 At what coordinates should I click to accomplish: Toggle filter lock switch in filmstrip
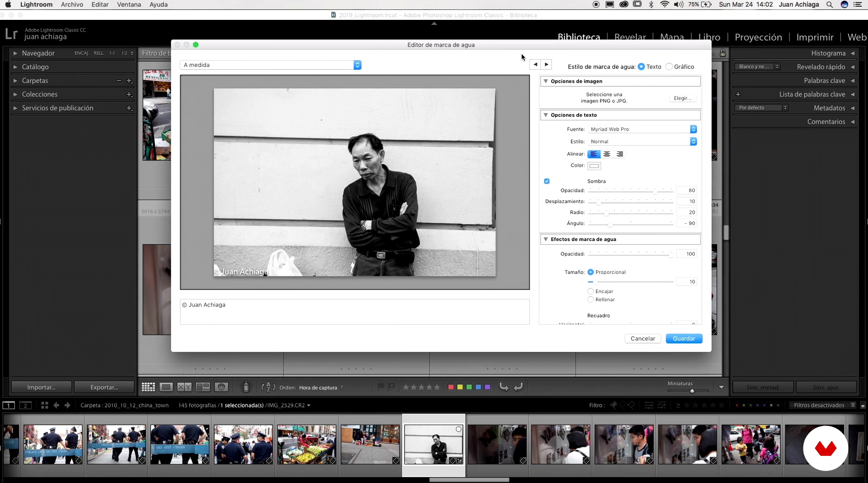[x=863, y=405]
